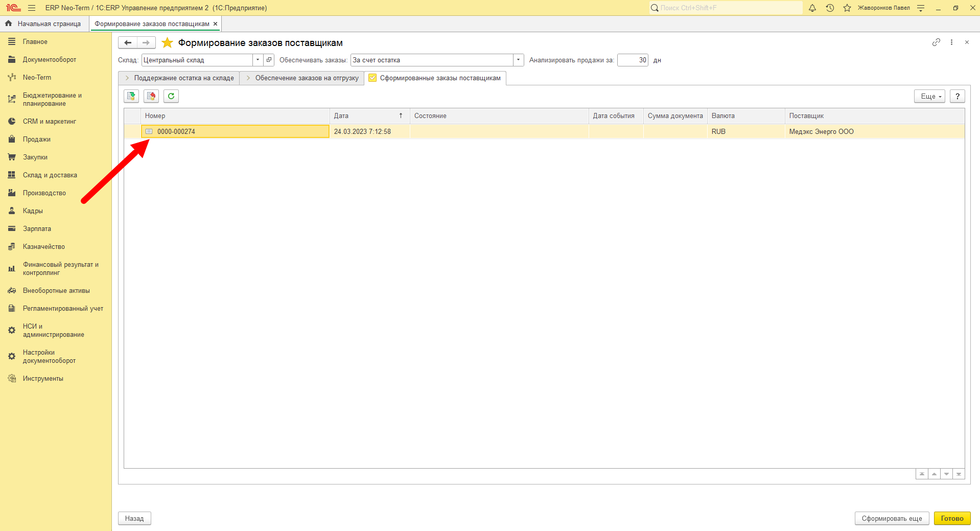Open НСИ и администрирование section

53,330
